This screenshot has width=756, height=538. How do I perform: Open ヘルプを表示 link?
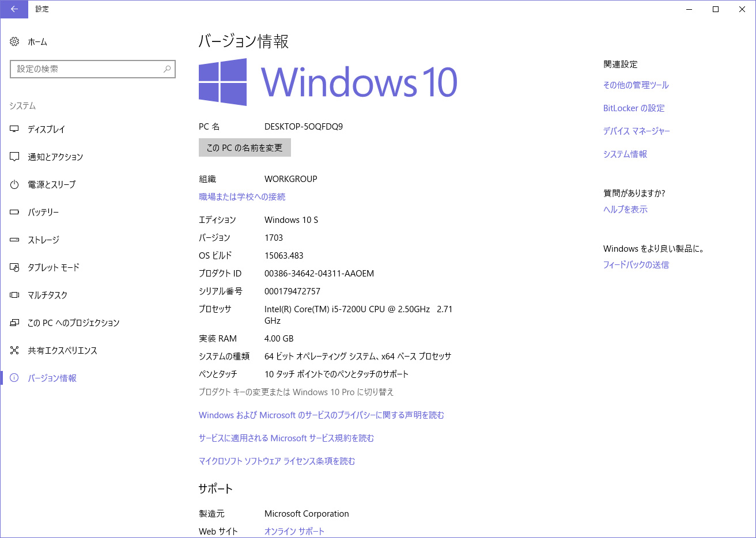625,209
